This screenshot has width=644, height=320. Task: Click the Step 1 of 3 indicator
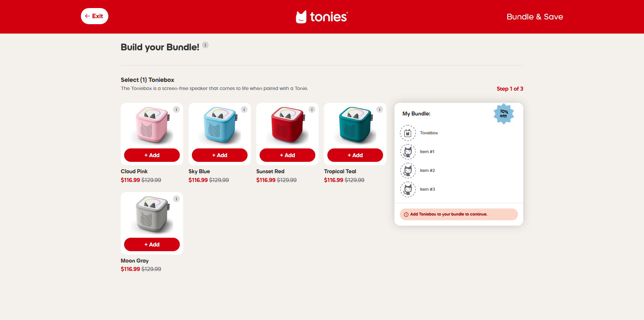(x=510, y=89)
